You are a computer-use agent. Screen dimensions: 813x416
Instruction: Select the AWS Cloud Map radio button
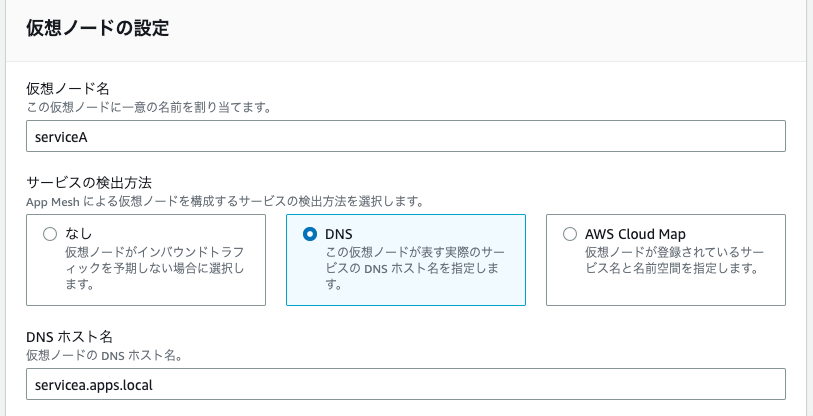(570, 234)
